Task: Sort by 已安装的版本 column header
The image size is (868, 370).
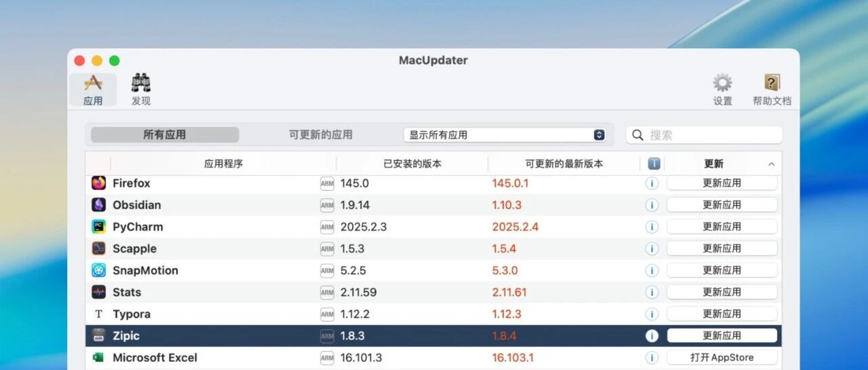Action: pos(412,164)
